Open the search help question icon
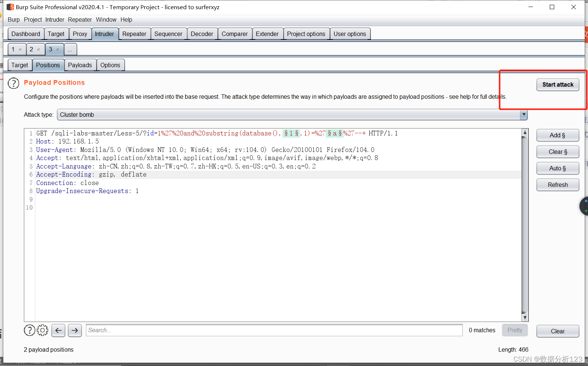Viewport: 588px width, 366px height. point(29,330)
